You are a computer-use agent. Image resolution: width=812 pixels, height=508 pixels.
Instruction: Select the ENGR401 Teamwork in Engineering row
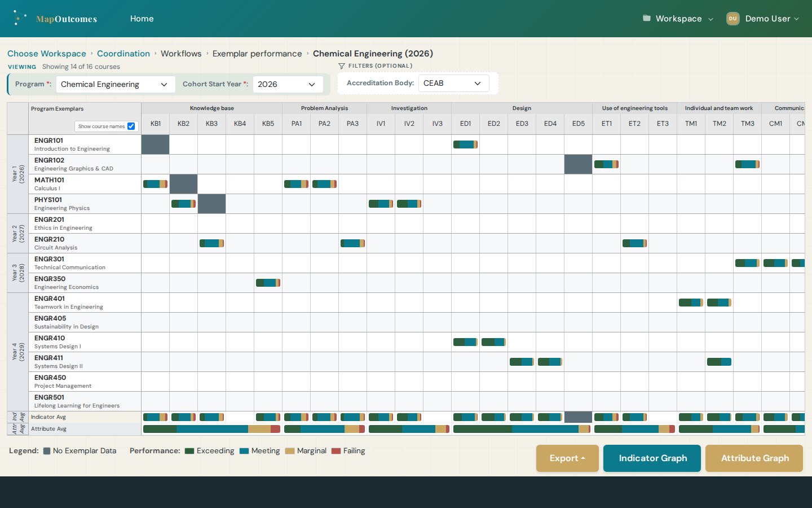point(85,303)
